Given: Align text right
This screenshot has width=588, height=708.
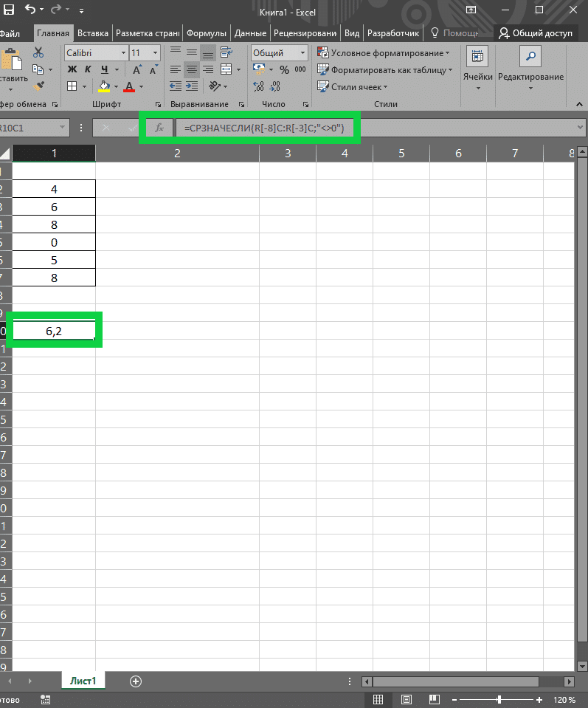Looking at the screenshot, I should [x=208, y=69].
